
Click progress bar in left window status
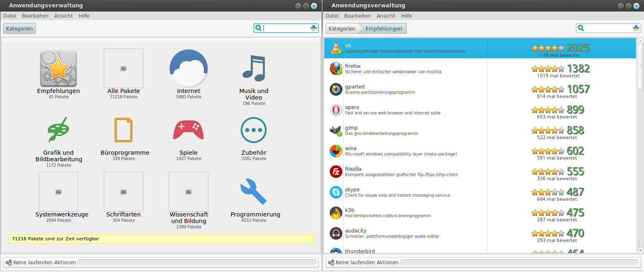point(197,262)
